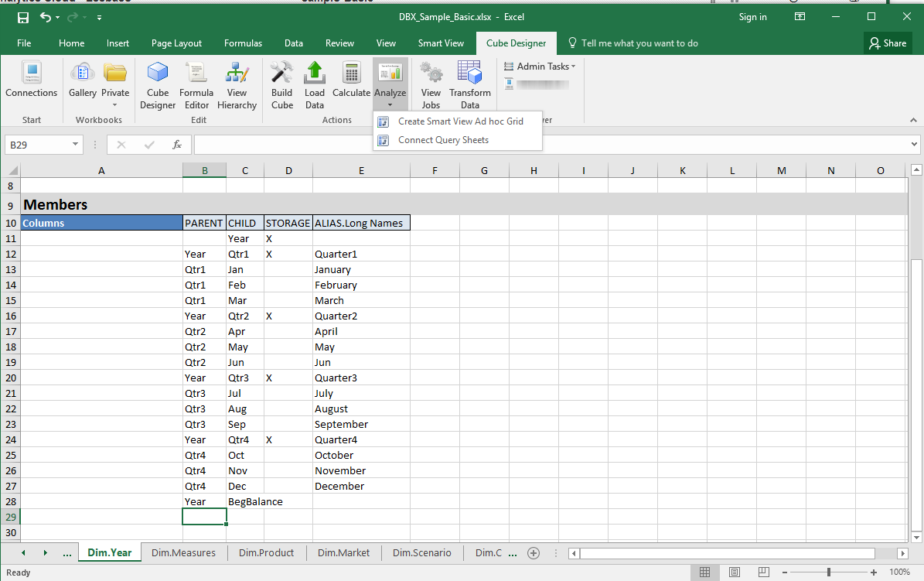The height and width of the screenshot is (581, 924).
Task: Switch to the Home ribbon tab
Action: [71, 43]
